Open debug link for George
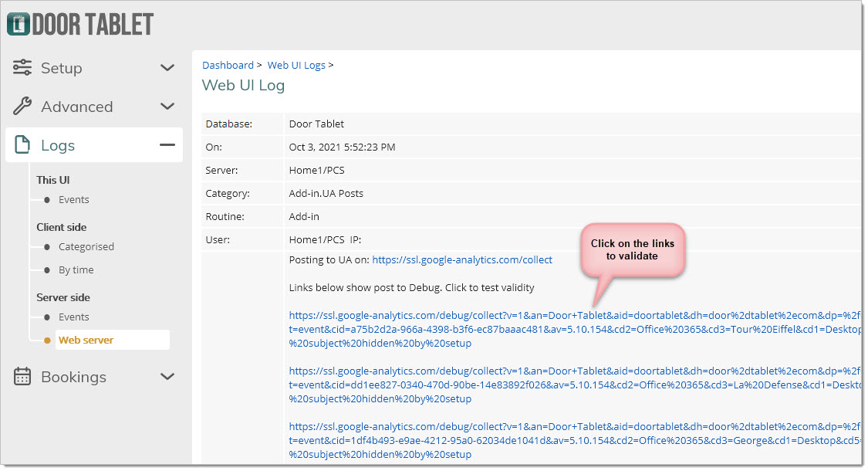 571,441
